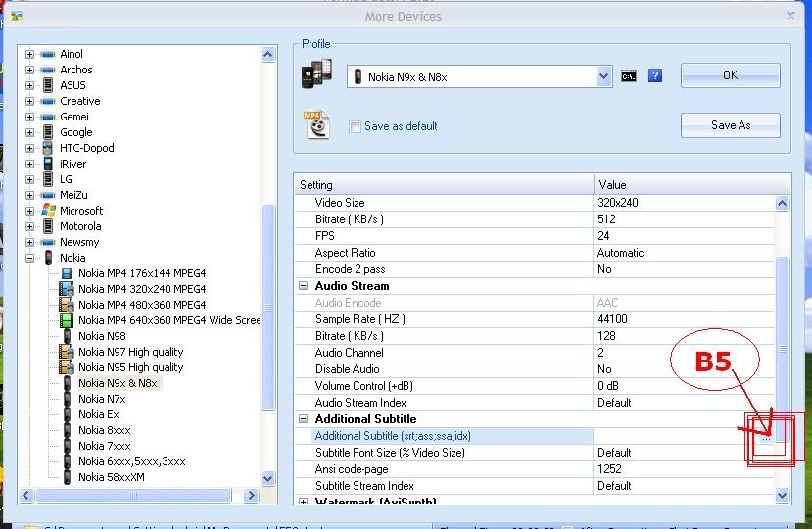The image size is (812, 529).
Task: Click the Audio Channel value 2
Action: (x=600, y=353)
